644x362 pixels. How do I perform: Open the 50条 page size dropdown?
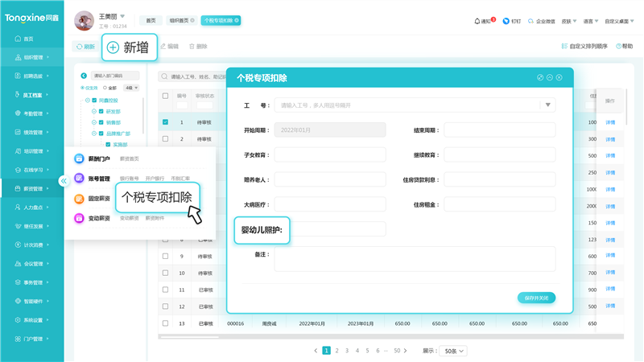coord(455,351)
